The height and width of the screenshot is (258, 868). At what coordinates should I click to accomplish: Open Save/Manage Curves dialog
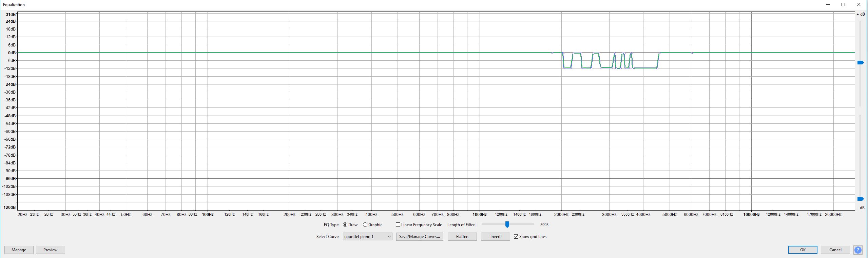coord(419,237)
